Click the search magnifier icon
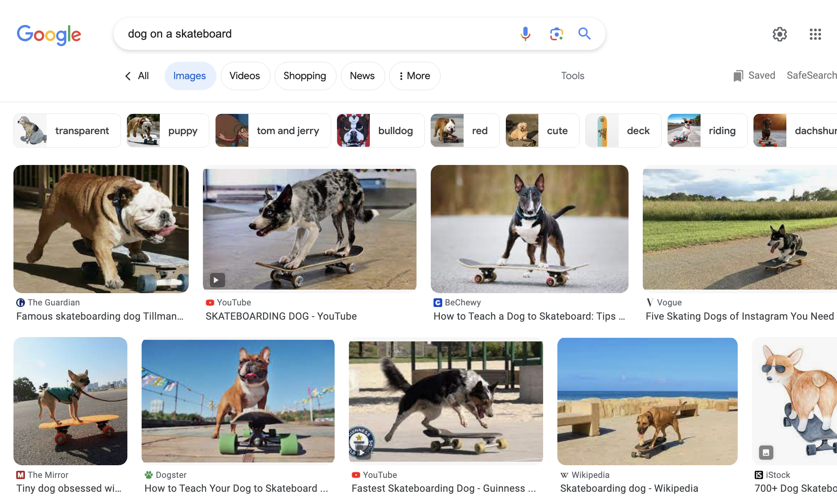This screenshot has width=837, height=504. [x=584, y=34]
